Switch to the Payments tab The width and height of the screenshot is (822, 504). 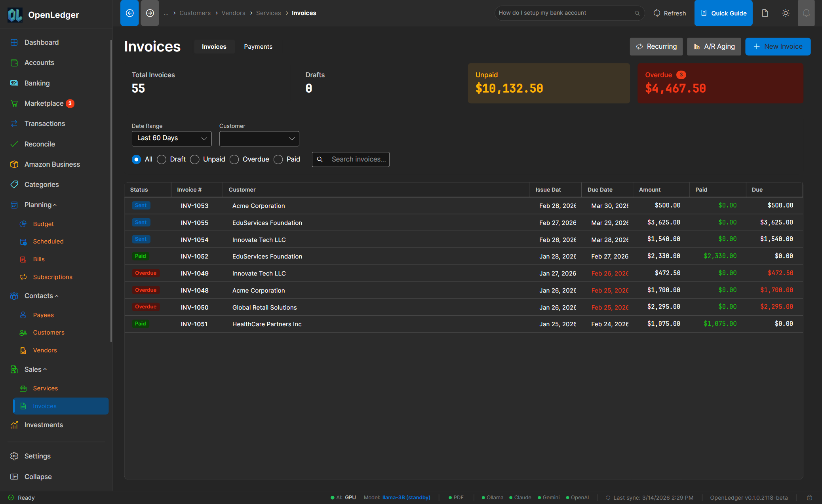(258, 46)
